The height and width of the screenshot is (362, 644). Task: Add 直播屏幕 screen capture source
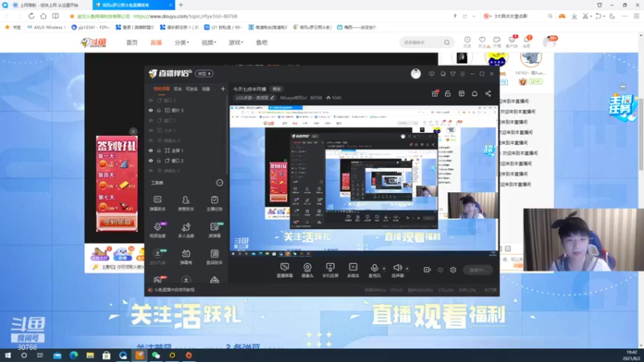(285, 270)
